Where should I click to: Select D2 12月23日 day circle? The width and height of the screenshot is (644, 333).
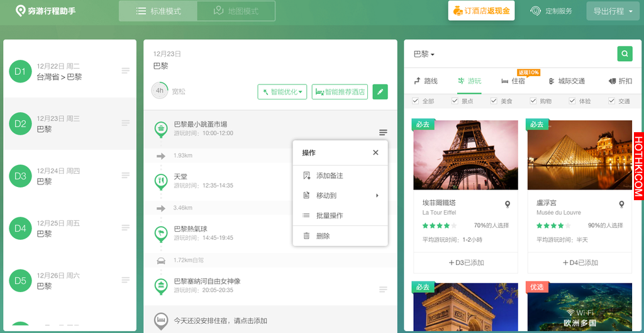tap(20, 124)
